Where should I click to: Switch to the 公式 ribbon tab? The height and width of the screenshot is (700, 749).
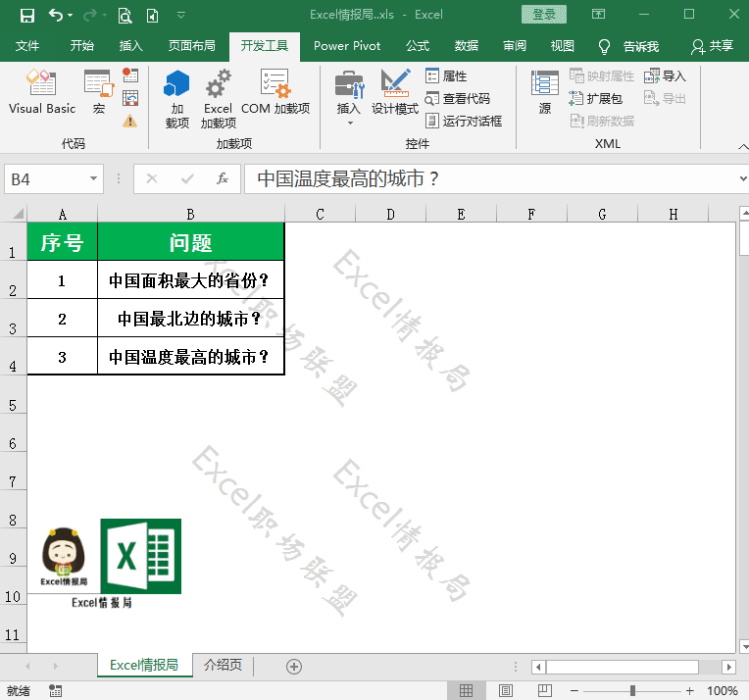(x=418, y=46)
